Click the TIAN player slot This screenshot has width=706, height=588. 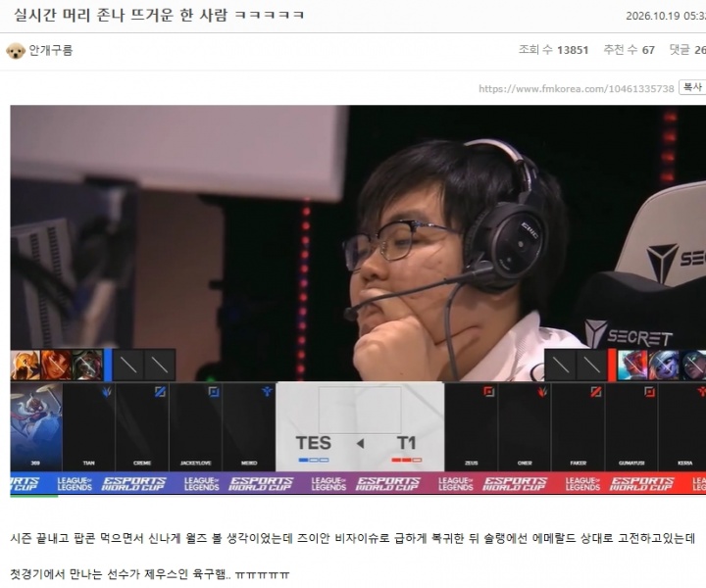88,426
